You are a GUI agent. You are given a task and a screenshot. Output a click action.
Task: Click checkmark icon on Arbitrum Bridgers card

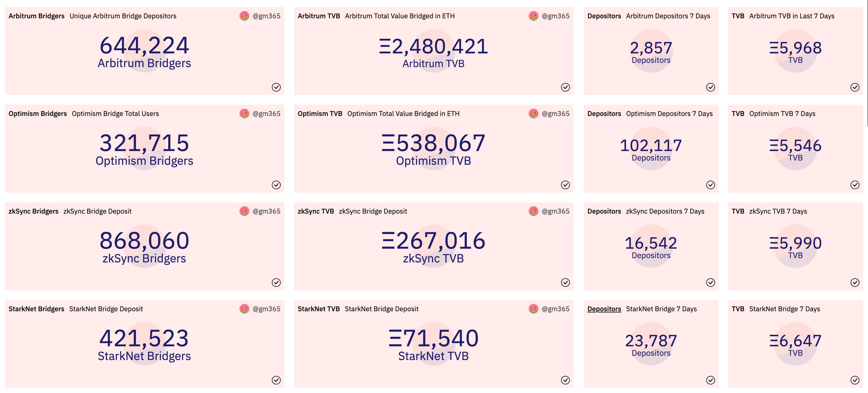(x=276, y=87)
